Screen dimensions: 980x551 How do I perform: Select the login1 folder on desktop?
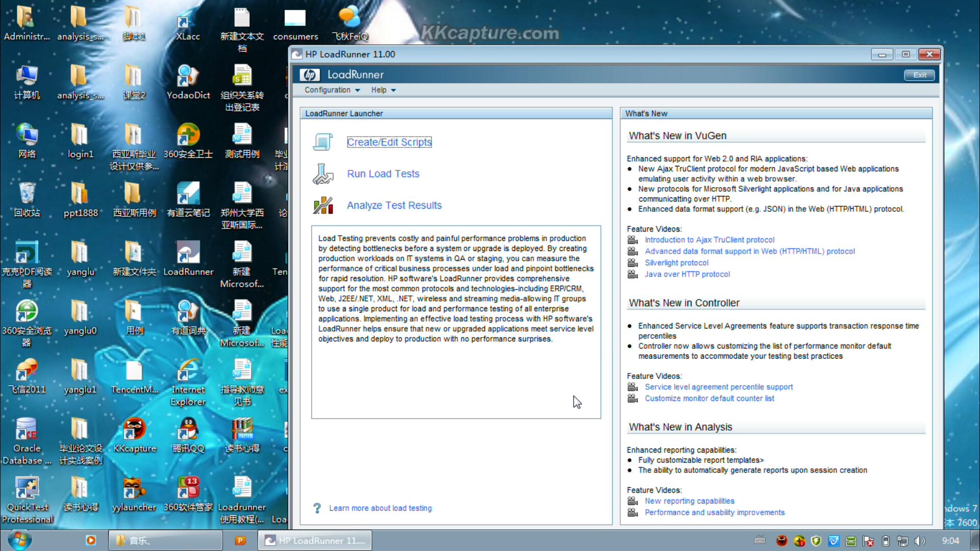click(x=80, y=135)
